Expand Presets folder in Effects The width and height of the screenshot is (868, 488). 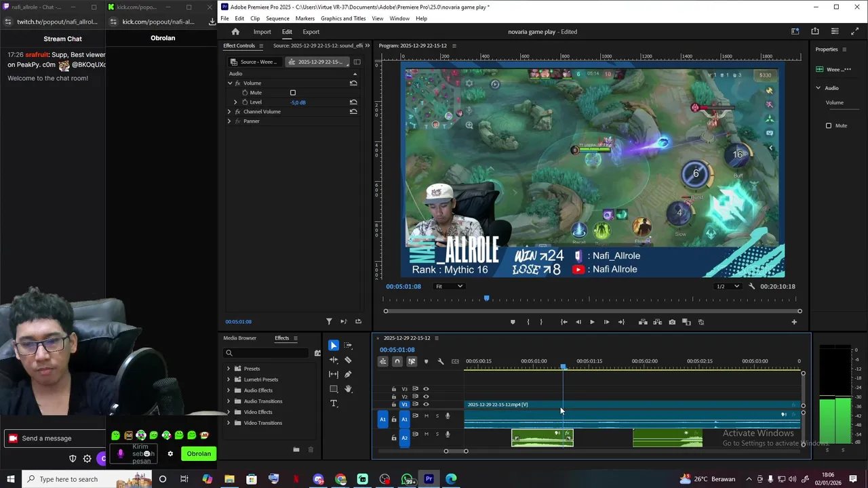(x=229, y=369)
